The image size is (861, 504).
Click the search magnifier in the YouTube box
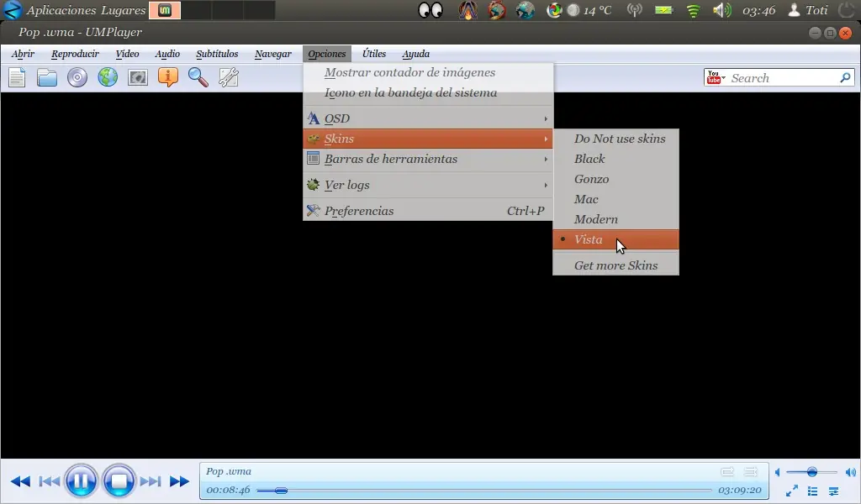point(846,77)
